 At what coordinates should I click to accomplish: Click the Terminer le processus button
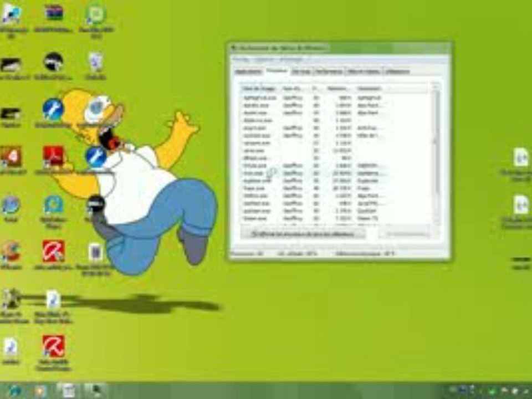404,234
